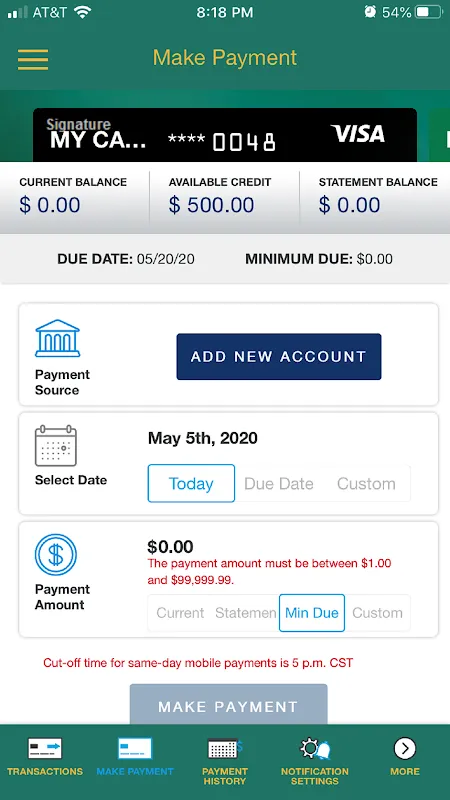Click the Make Payment submit button
The height and width of the screenshot is (800, 450).
pos(228,704)
